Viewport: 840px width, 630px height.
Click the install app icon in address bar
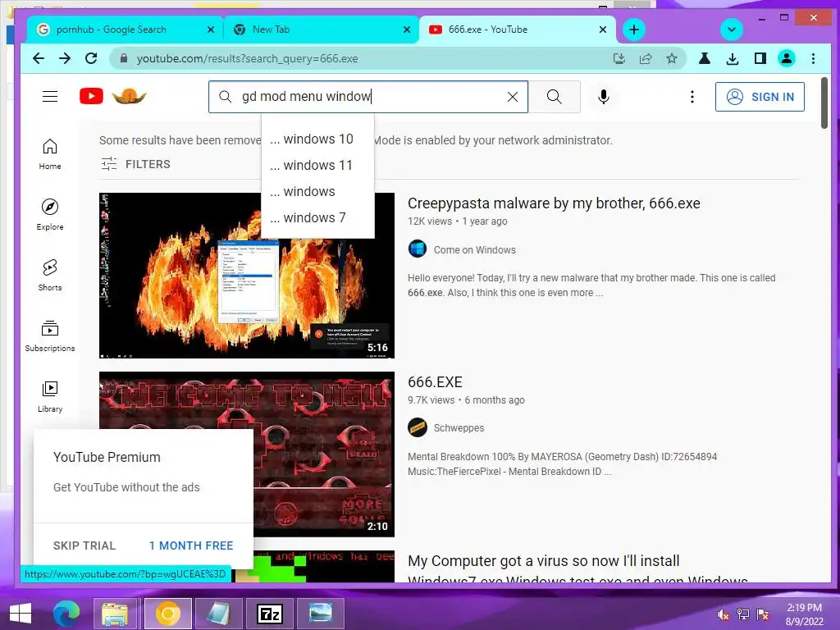[x=619, y=58]
